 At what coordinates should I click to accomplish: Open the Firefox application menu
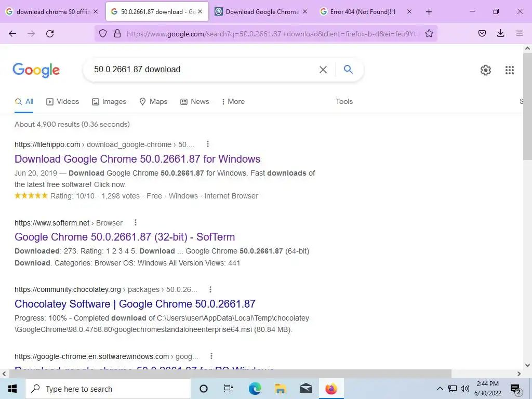(x=520, y=33)
